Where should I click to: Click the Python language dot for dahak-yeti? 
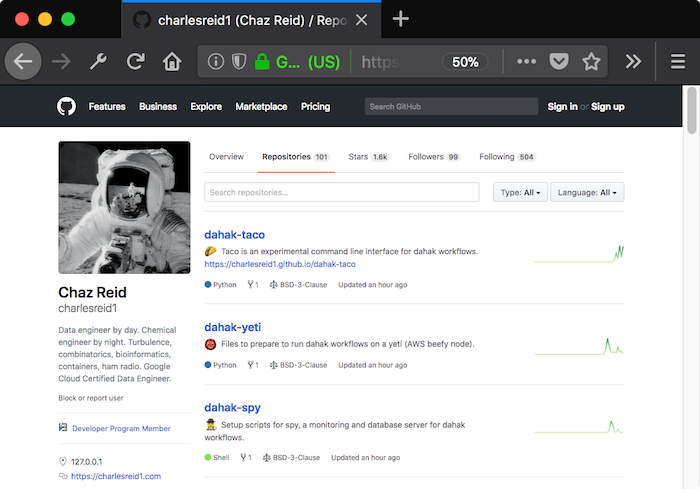click(x=208, y=364)
